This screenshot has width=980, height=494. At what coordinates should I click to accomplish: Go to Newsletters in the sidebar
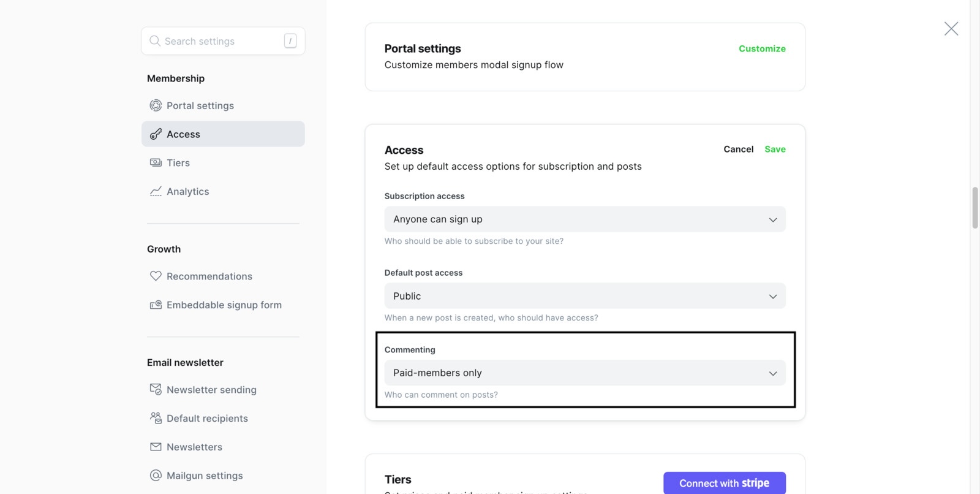(194, 447)
